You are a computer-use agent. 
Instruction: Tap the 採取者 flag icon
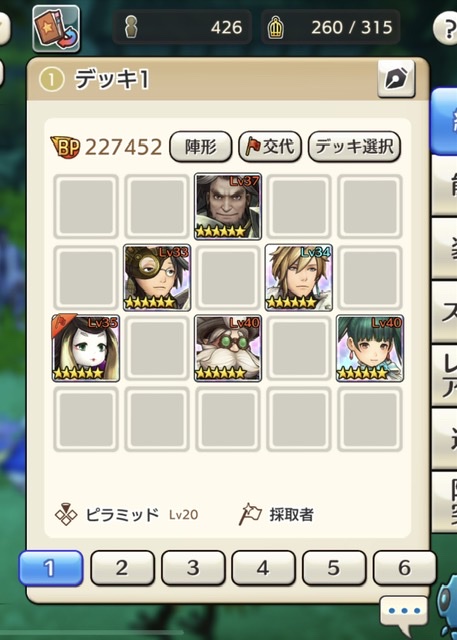[250, 514]
